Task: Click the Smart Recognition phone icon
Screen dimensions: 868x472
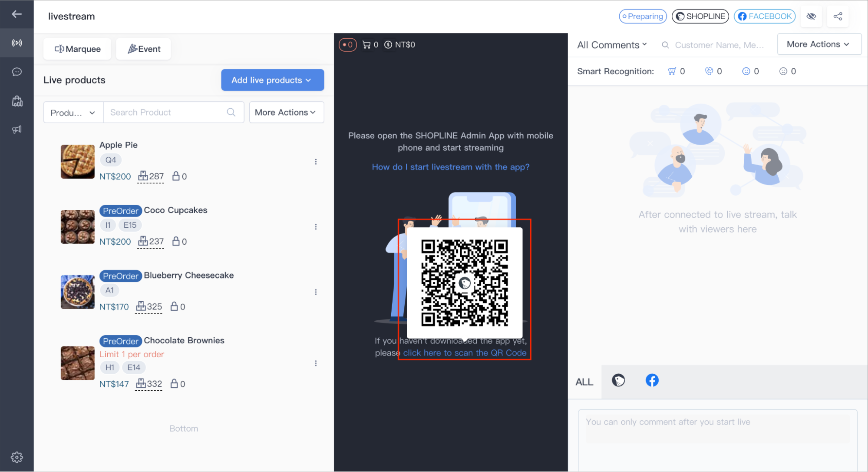Action: (x=709, y=71)
